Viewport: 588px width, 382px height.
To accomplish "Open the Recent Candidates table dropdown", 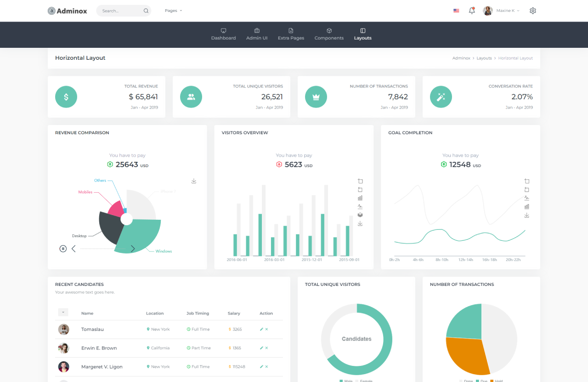I will tap(63, 313).
